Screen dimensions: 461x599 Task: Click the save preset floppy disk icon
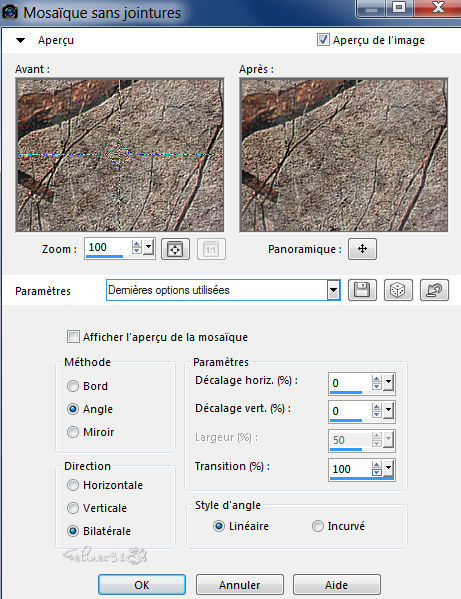[362, 290]
